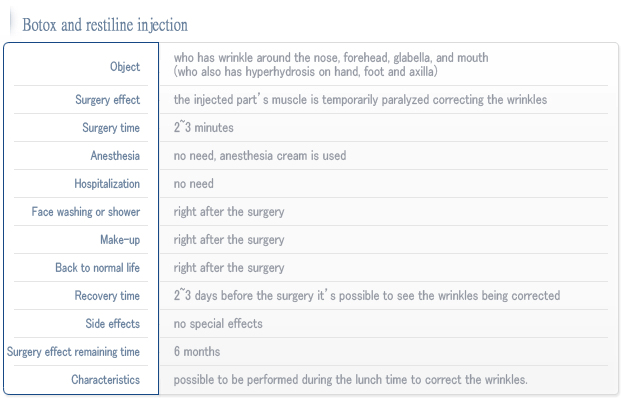
Task: Select 'Surgery effect remaining time' label
Action: 73,352
